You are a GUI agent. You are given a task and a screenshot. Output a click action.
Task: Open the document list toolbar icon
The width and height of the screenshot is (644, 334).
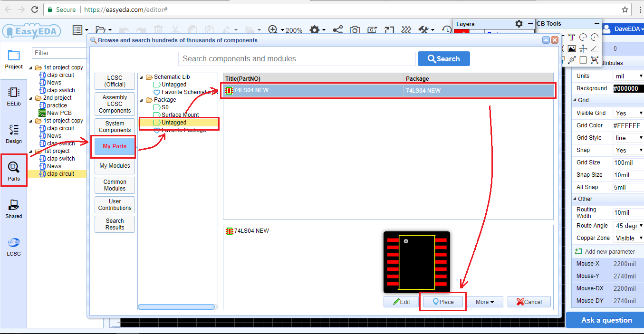tap(78, 30)
